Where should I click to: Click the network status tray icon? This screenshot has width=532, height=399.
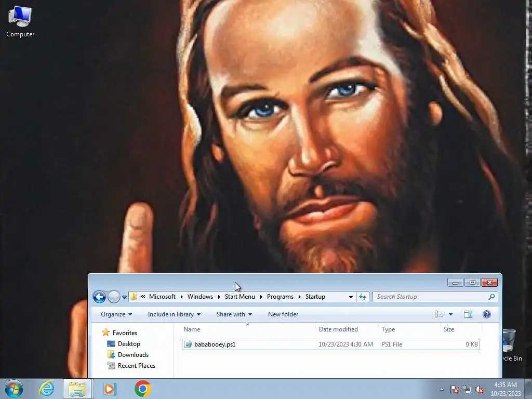point(467,389)
